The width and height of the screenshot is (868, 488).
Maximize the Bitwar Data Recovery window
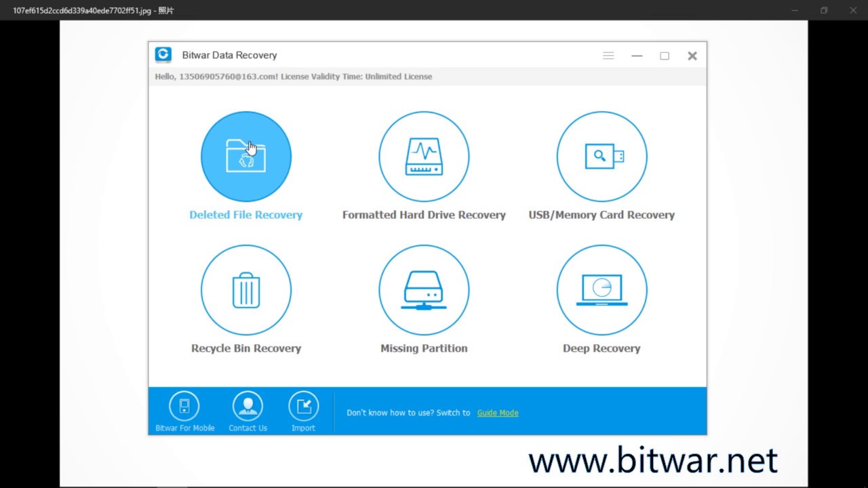pyautogui.click(x=665, y=56)
